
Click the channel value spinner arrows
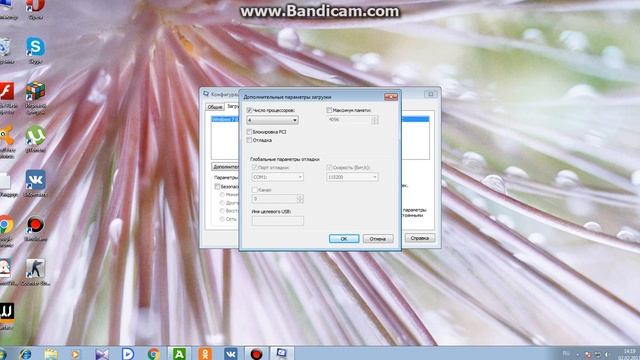click(x=300, y=199)
